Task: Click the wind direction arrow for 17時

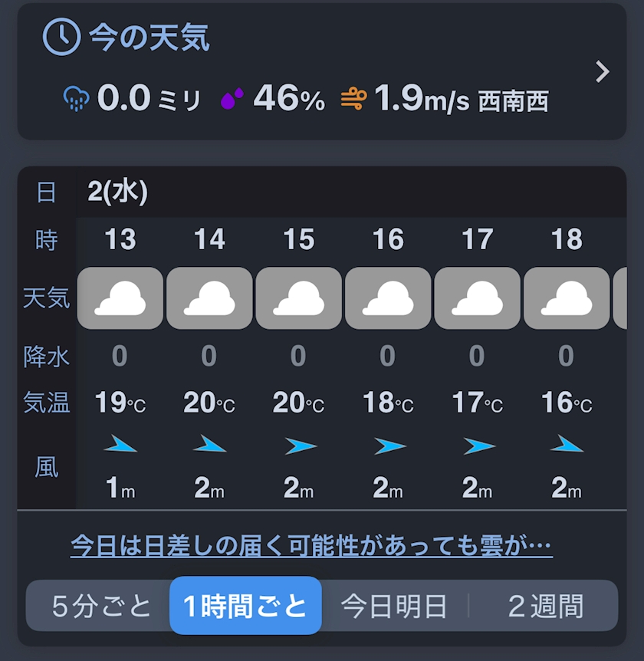Action: point(478,446)
